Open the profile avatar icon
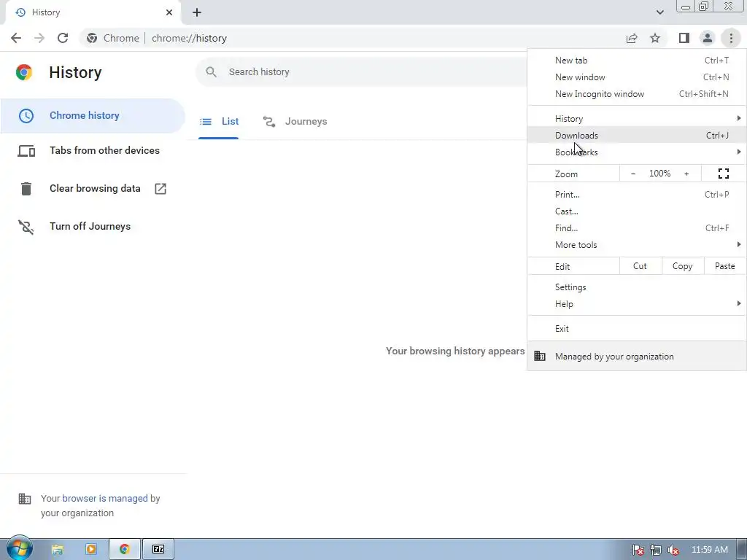 tap(708, 38)
